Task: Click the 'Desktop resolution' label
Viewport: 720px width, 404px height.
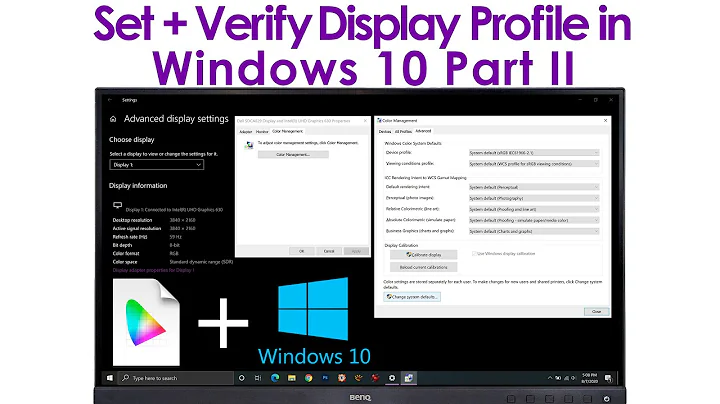Action: [132, 220]
